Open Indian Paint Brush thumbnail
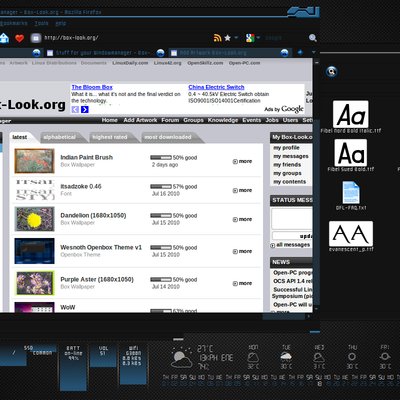400x400 pixels. 34,161
